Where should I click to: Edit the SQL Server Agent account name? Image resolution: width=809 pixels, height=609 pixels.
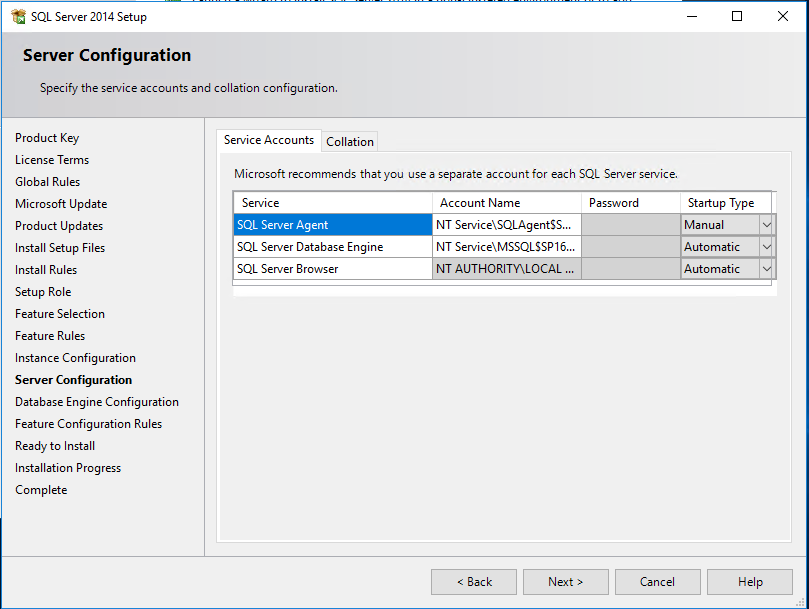(507, 225)
